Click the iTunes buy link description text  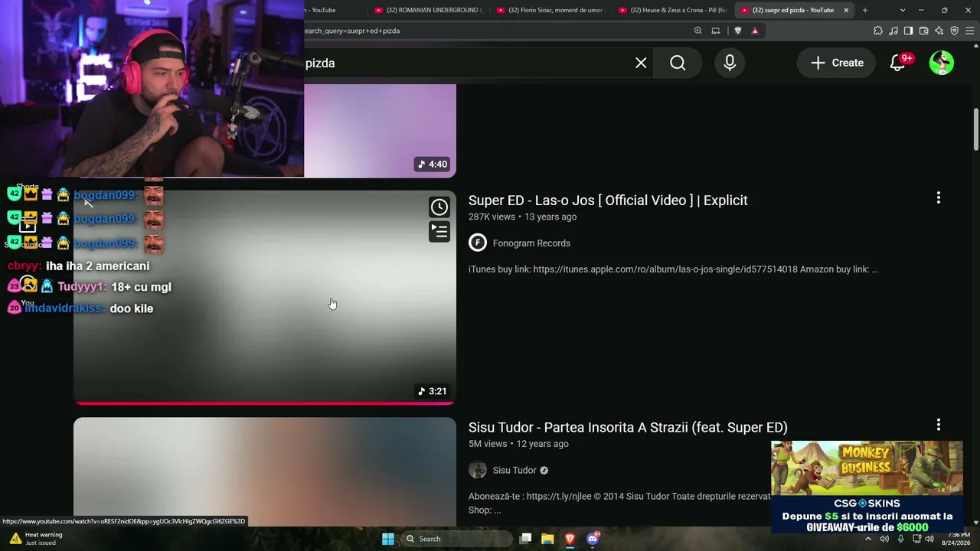tap(674, 269)
